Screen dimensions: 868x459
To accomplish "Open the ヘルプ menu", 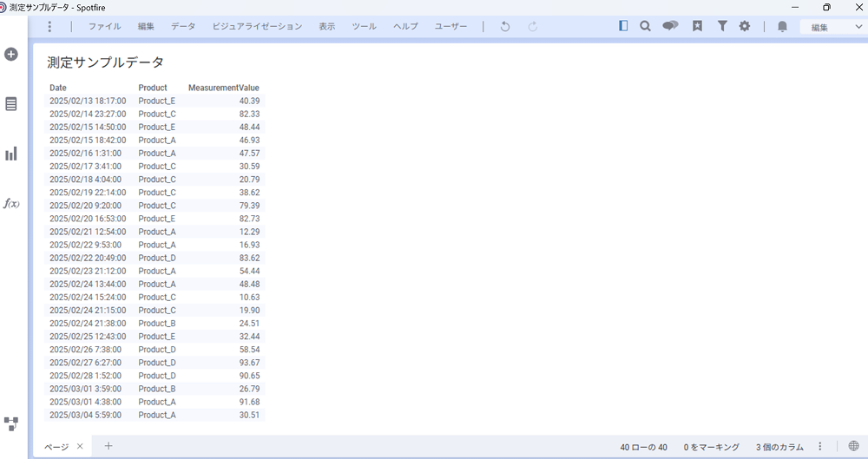I will tap(405, 27).
